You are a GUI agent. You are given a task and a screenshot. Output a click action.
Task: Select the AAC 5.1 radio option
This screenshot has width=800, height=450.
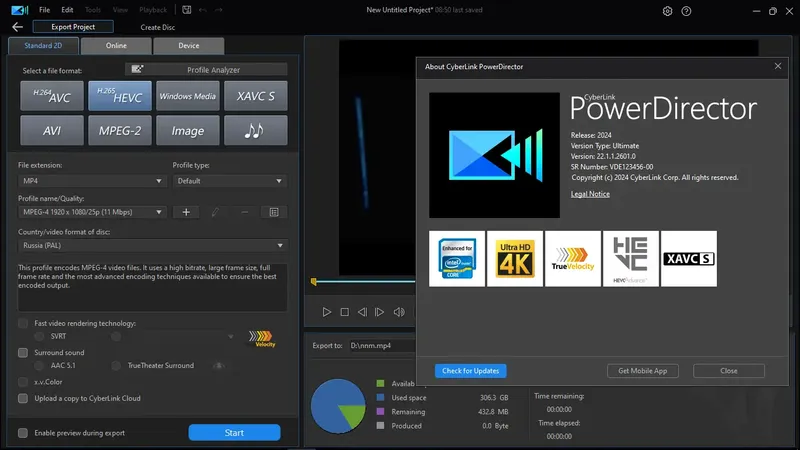tap(39, 365)
